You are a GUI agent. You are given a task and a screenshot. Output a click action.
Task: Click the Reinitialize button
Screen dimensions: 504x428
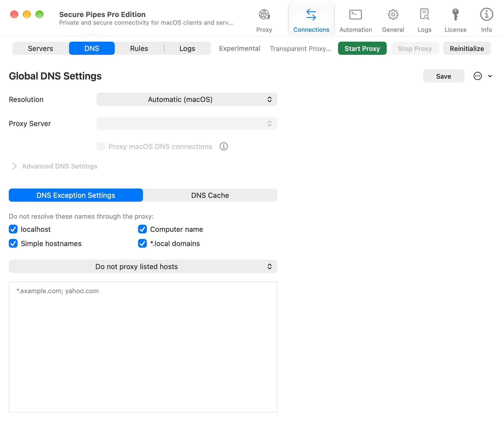click(467, 48)
